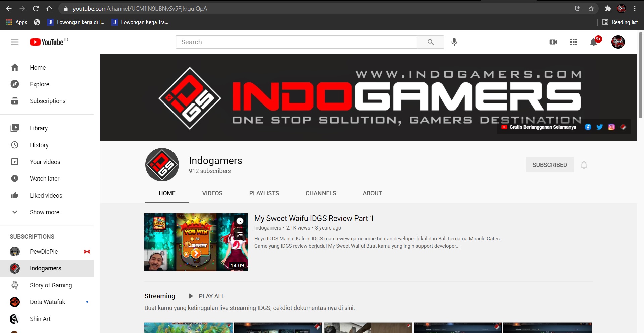Open the Create video camera icon
This screenshot has height=333, width=644.
coord(553,42)
